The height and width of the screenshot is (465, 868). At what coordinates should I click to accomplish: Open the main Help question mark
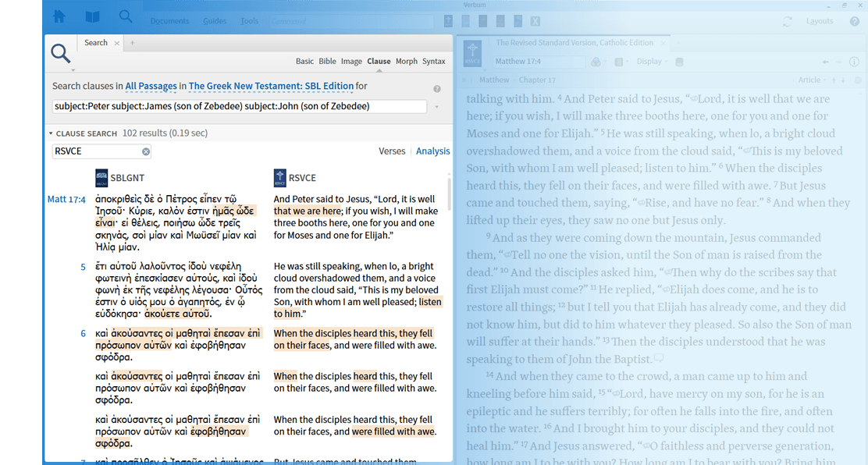click(854, 21)
